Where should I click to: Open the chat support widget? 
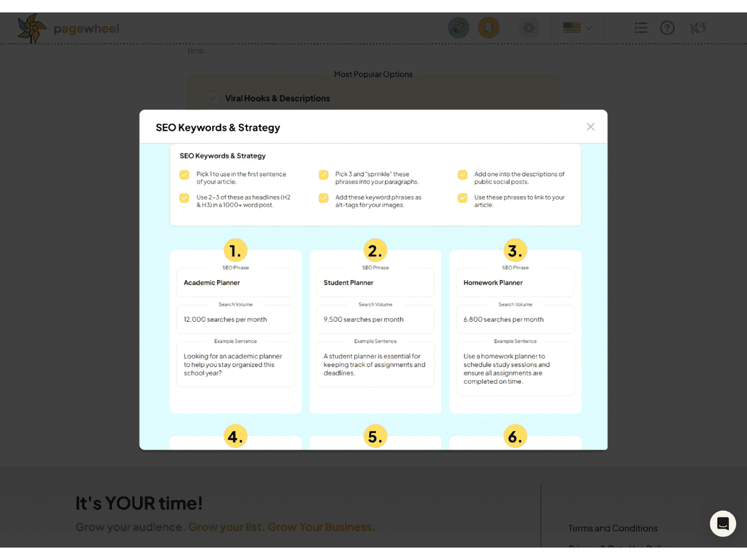click(723, 523)
